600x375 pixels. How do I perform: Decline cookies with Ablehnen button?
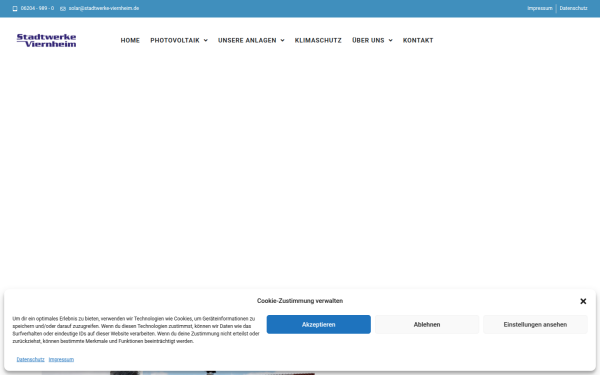click(427, 324)
